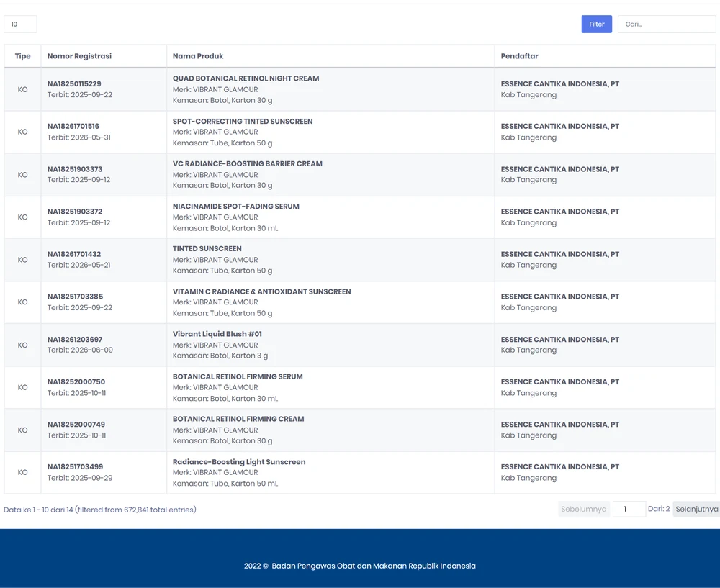Open BOTANICAL RETINOL FIRMING CREAM product
The image size is (720, 588).
point(238,419)
